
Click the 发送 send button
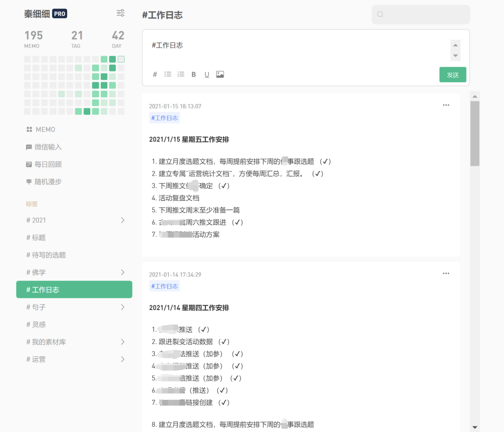click(453, 75)
